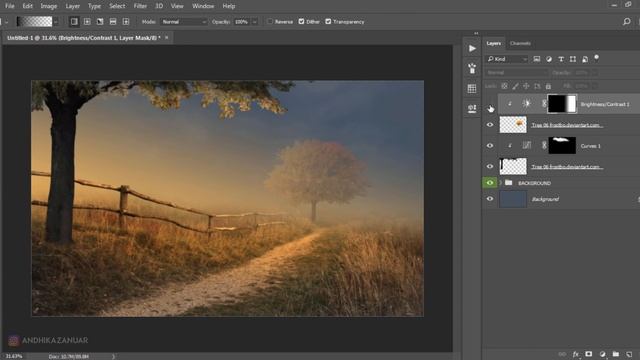This screenshot has width=640, height=360.
Task: Filter layers by shape layers icon
Action: click(x=573, y=59)
